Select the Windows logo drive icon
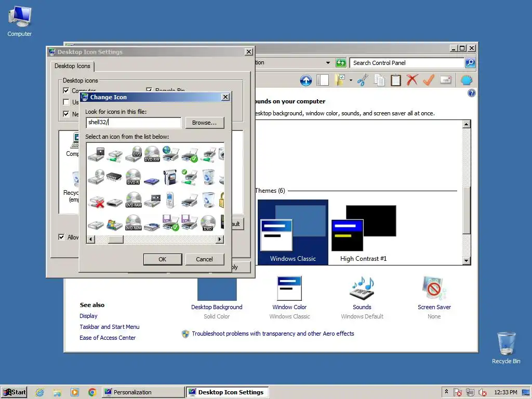532x399 pixels. coord(114,224)
